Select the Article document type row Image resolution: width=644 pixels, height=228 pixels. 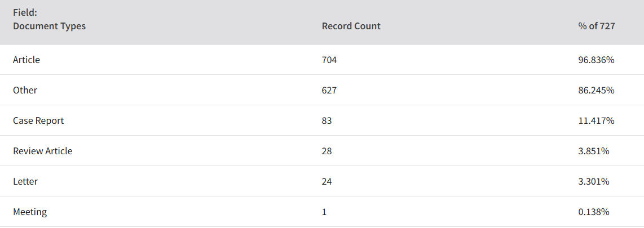click(x=322, y=60)
